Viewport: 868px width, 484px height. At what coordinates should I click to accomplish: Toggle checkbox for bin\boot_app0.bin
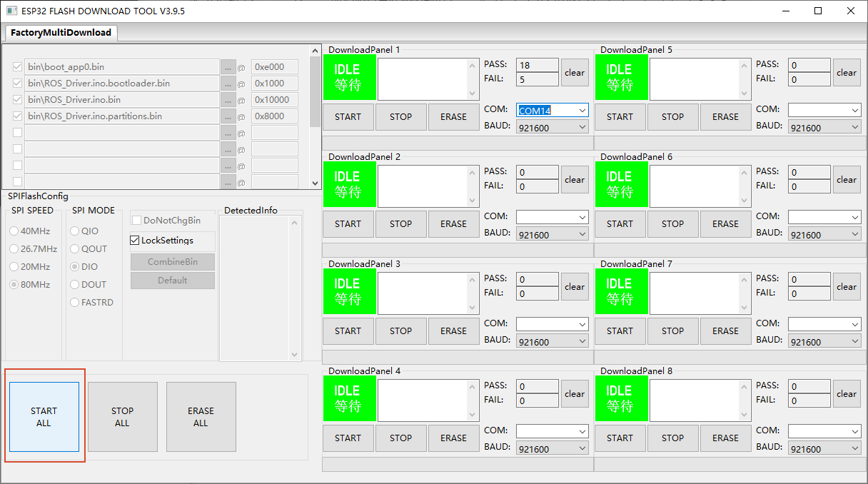click(x=18, y=67)
